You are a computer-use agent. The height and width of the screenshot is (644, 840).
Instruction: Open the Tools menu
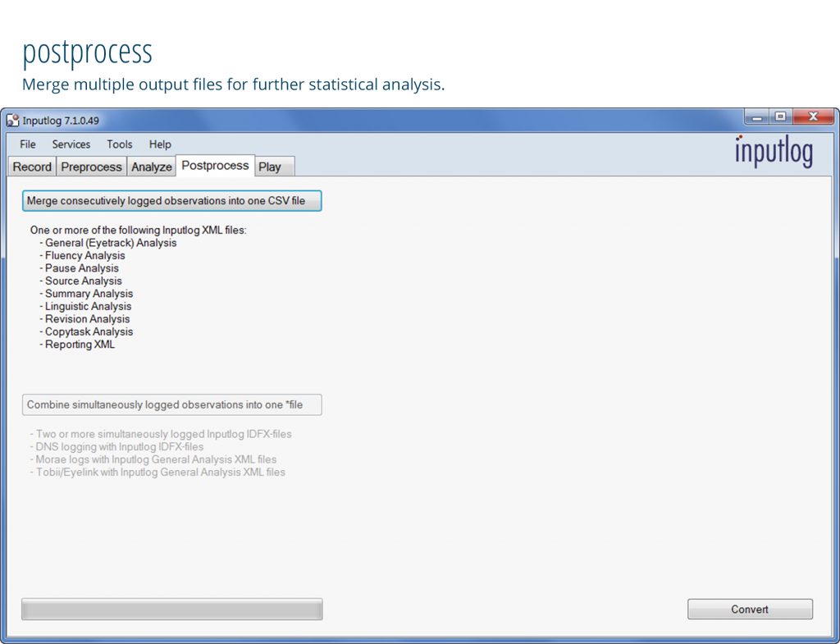pyautogui.click(x=119, y=144)
